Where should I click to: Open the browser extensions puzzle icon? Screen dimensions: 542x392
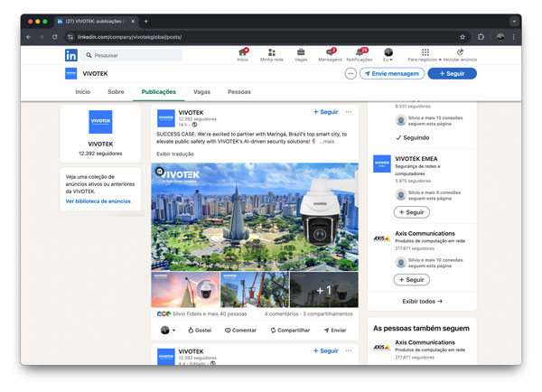point(481,37)
